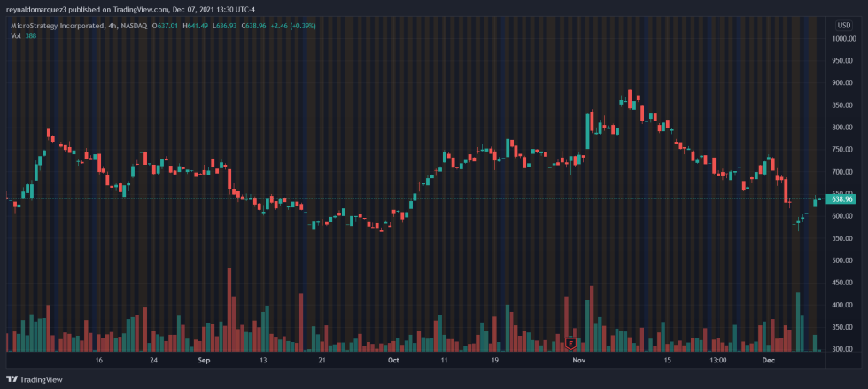Click the 1000.00 price axis label

point(843,39)
